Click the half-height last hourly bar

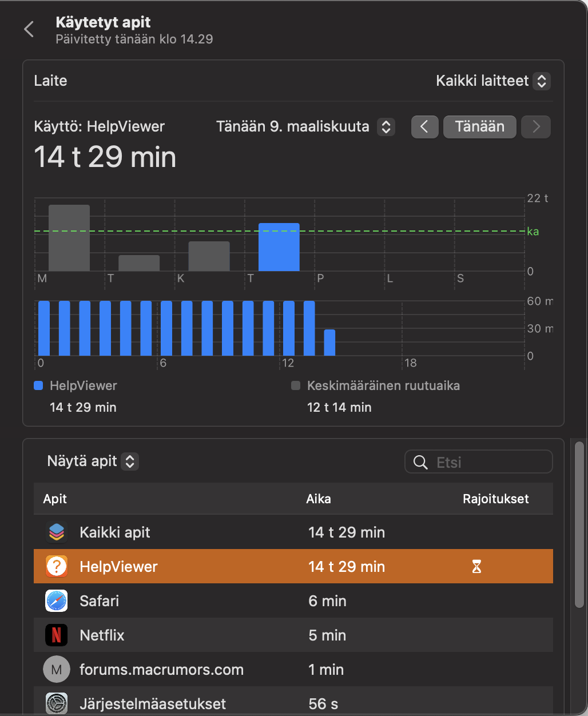[x=329, y=343]
